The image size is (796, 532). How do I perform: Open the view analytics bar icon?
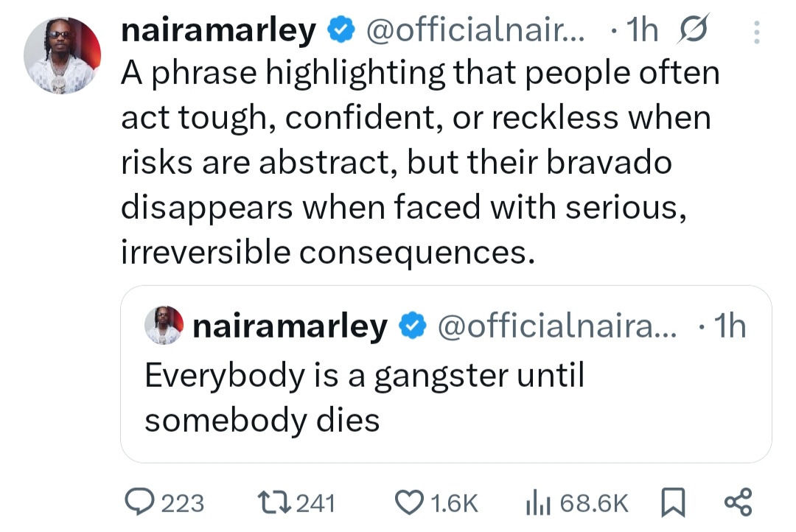click(537, 503)
